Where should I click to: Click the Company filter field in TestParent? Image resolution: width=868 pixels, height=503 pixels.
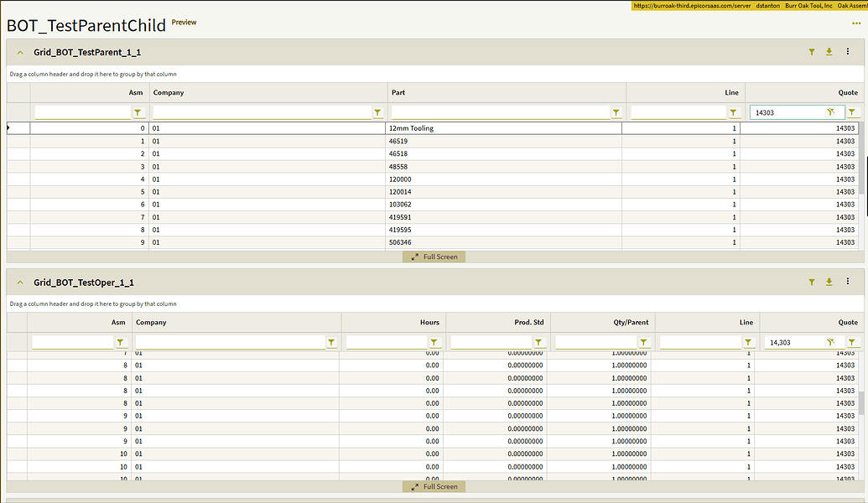point(261,112)
